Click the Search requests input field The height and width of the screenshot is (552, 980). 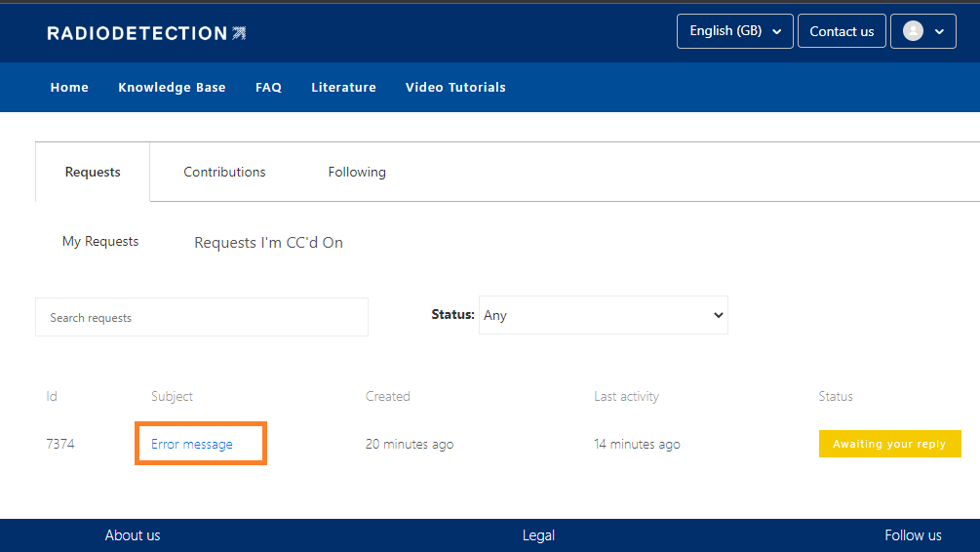pos(202,318)
